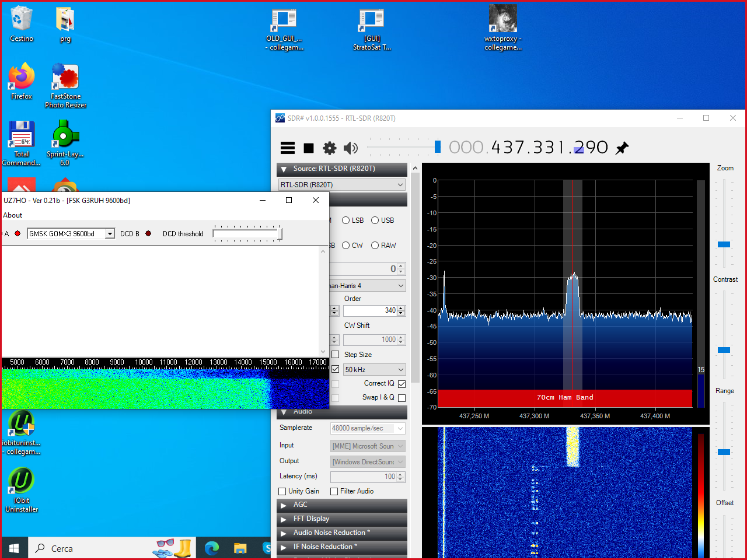Open SDR# configuration gear settings
Screen dimensions: 747x560
(x=330, y=148)
